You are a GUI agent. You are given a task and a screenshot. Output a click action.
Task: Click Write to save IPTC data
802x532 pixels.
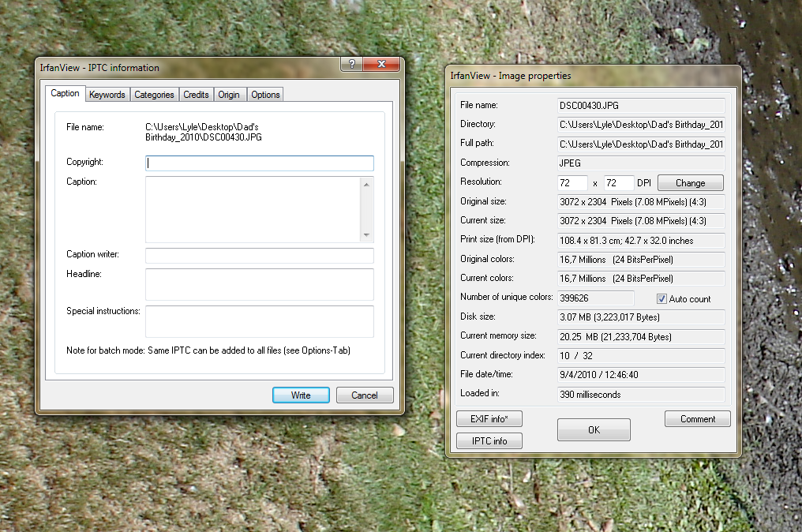coord(301,395)
